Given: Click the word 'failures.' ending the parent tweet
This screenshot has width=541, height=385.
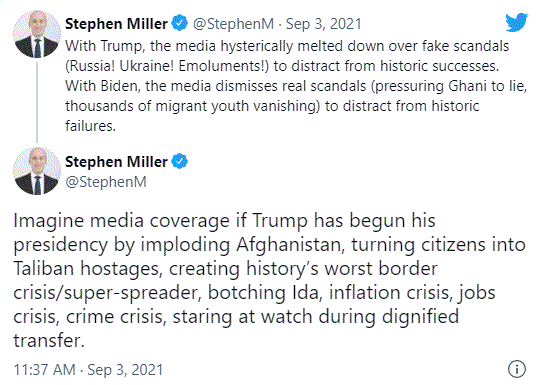Looking at the screenshot, I should pos(90,126).
